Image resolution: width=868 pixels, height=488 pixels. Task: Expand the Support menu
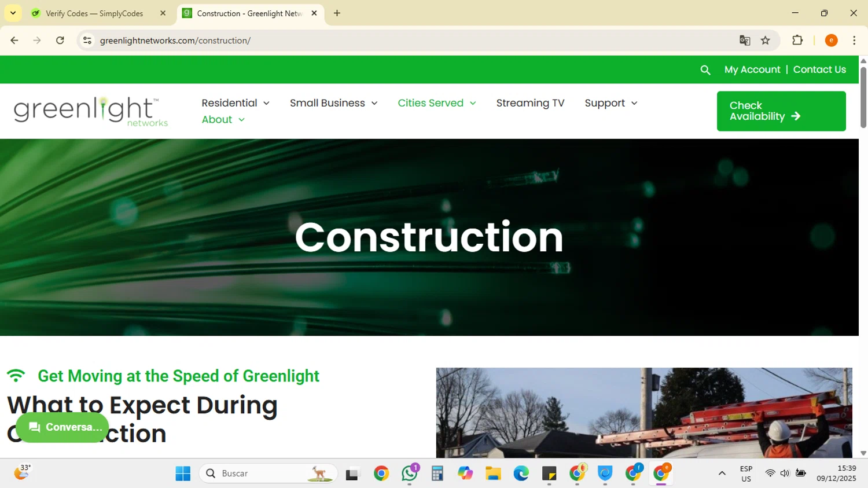[611, 103]
